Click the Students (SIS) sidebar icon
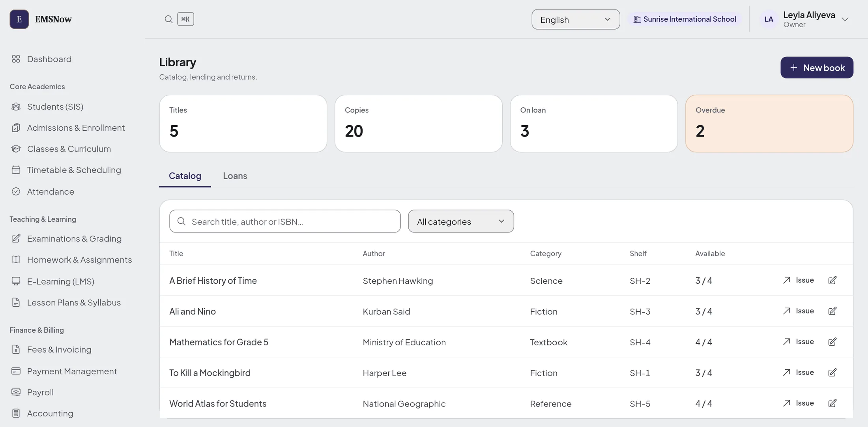 pyautogui.click(x=16, y=107)
